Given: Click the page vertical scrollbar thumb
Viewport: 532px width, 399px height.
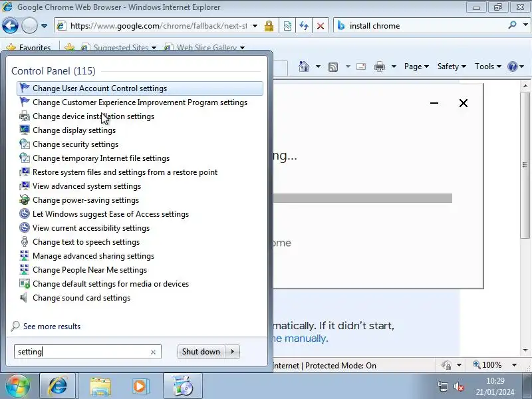Looking at the screenshot, I should click(x=525, y=165).
